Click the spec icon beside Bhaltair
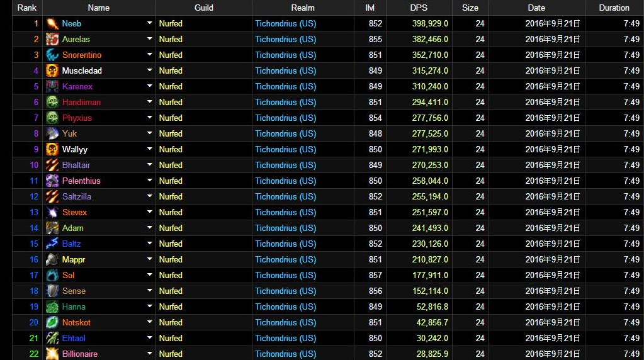Image resolution: width=644 pixels, height=360 pixels. (x=52, y=166)
